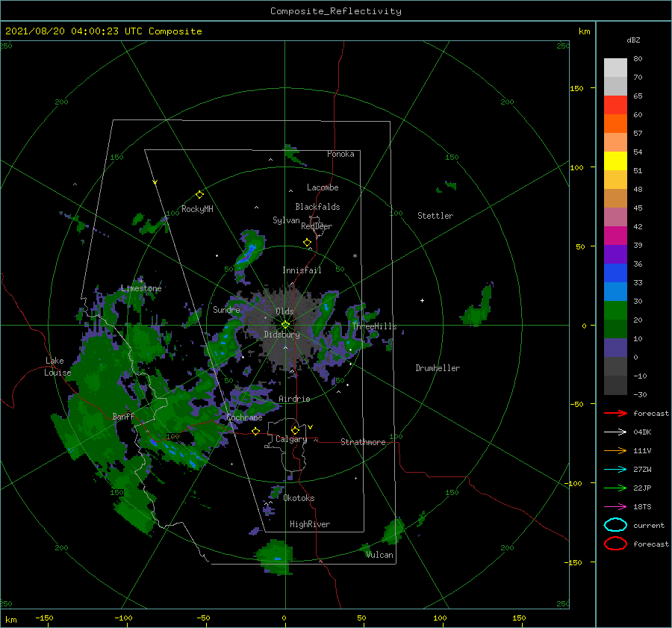
Task: Click the Sylvan label
Action: [x=286, y=220]
